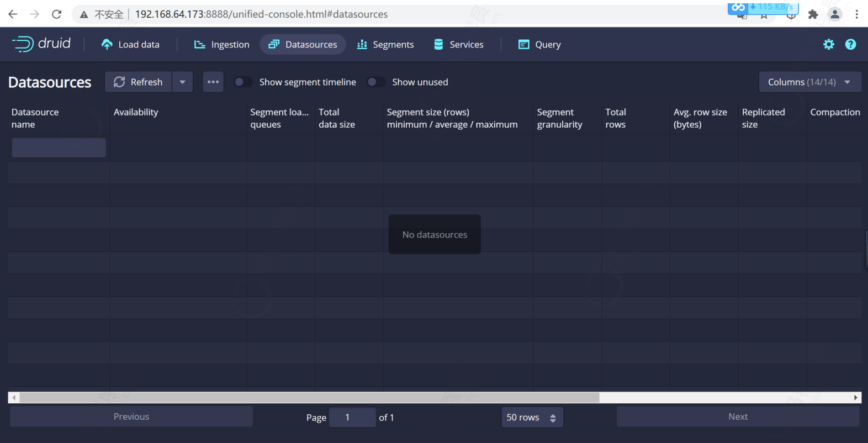Enable the Show unused switch

point(376,82)
